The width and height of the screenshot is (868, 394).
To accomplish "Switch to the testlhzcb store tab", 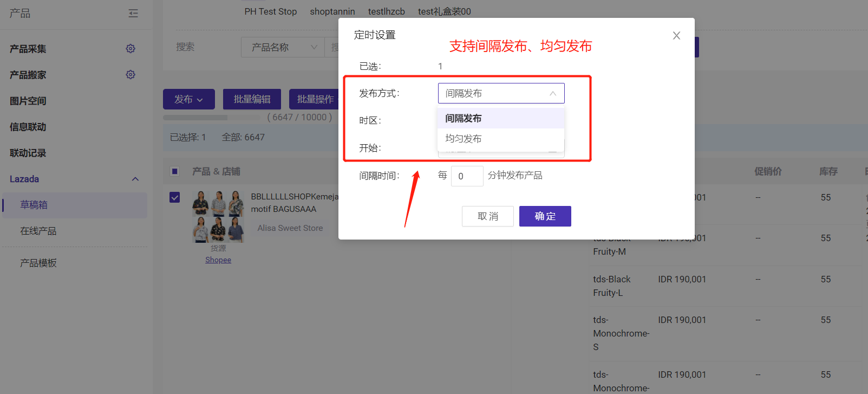I will tap(387, 11).
